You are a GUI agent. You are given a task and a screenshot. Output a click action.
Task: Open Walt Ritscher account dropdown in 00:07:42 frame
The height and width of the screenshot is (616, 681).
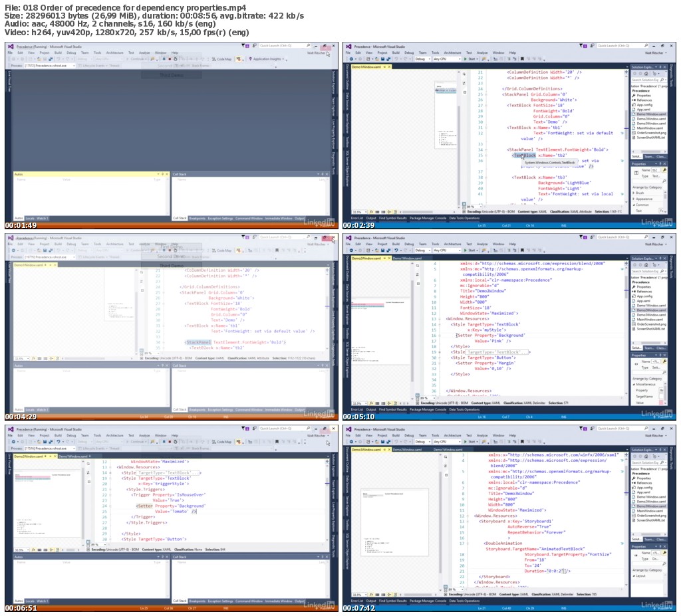[x=656, y=435]
